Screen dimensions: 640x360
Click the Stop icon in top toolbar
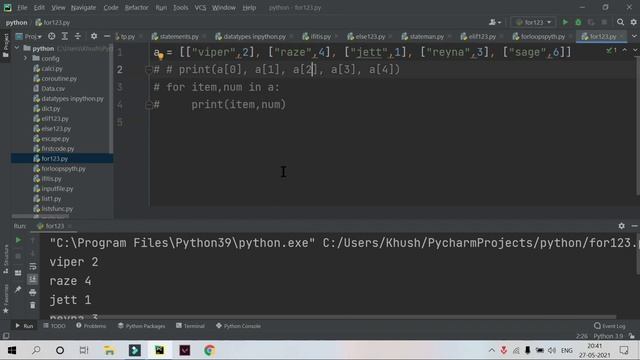(x=604, y=22)
